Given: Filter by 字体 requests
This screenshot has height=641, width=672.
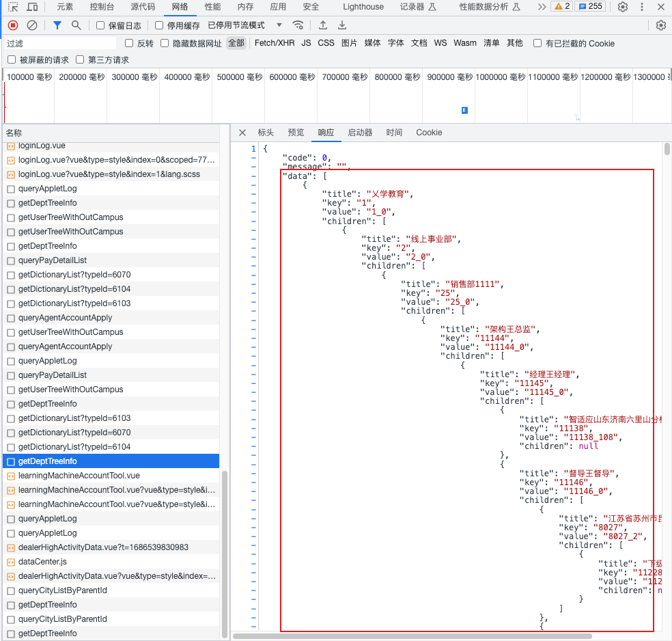Looking at the screenshot, I should 395,43.
